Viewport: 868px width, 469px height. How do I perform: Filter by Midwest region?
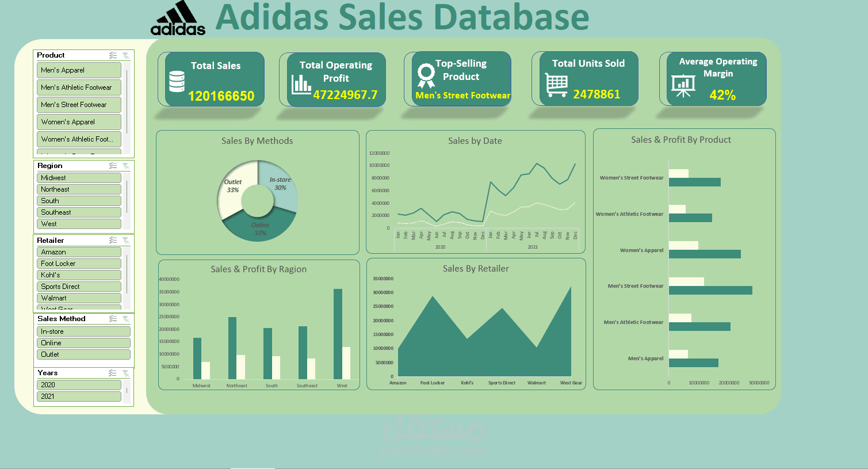[79, 178]
